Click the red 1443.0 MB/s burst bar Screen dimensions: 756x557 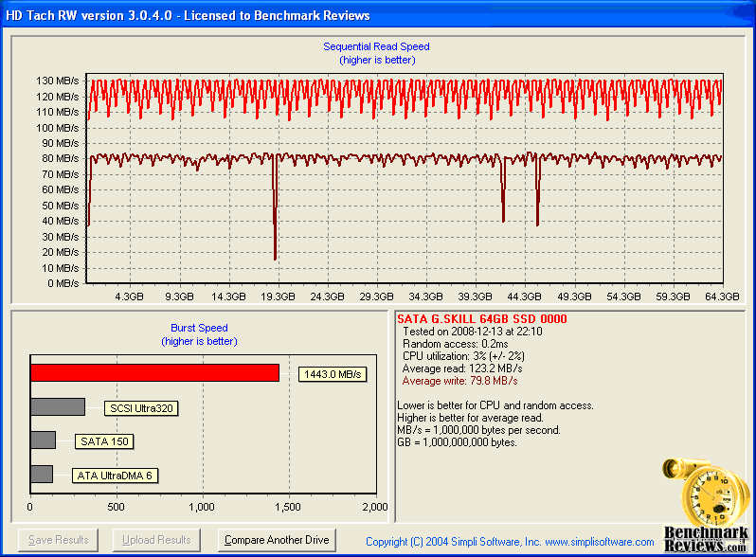point(154,373)
